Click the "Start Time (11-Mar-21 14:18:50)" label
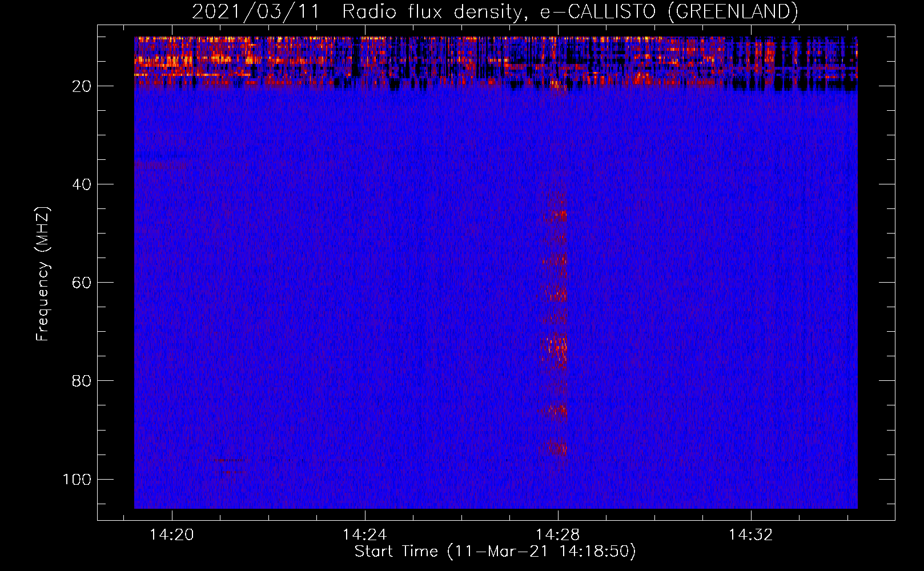This screenshot has width=924, height=571. (495, 552)
